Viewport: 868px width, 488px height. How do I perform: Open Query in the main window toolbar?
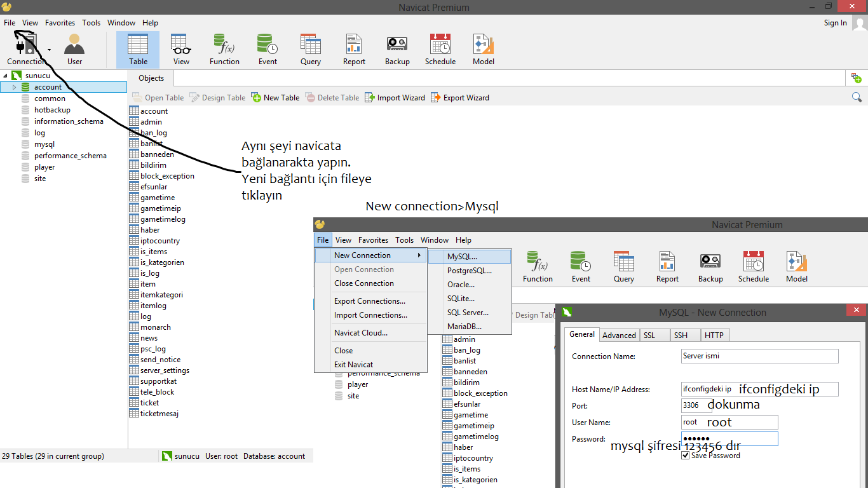[x=311, y=50]
